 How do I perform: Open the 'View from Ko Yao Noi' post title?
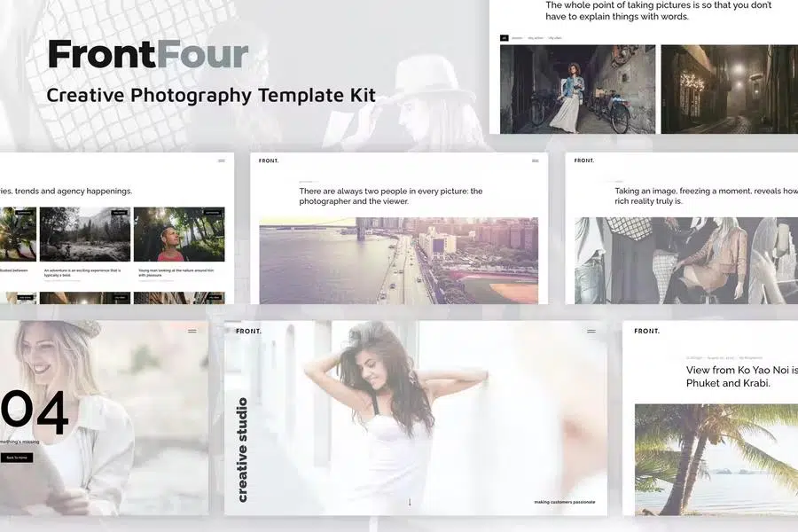click(741, 376)
